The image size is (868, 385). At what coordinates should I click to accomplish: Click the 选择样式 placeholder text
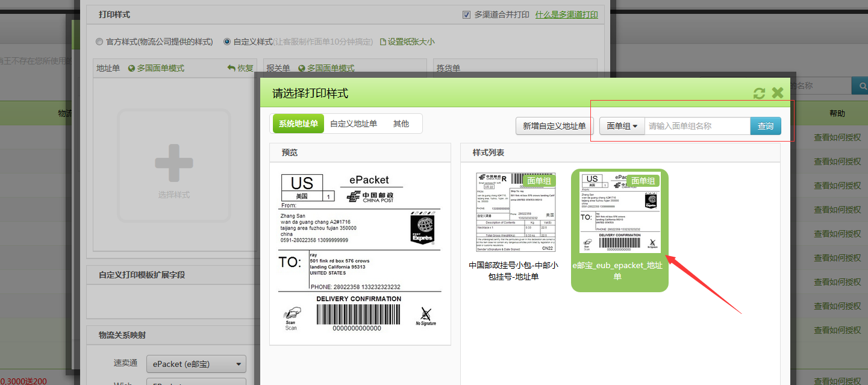[174, 195]
